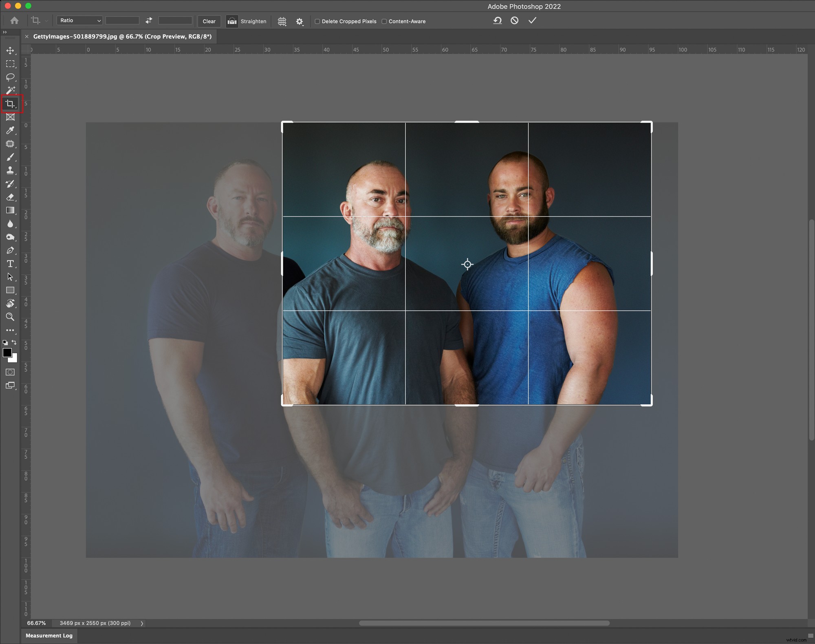Enable Content-Aware fill for the crop

tap(384, 21)
